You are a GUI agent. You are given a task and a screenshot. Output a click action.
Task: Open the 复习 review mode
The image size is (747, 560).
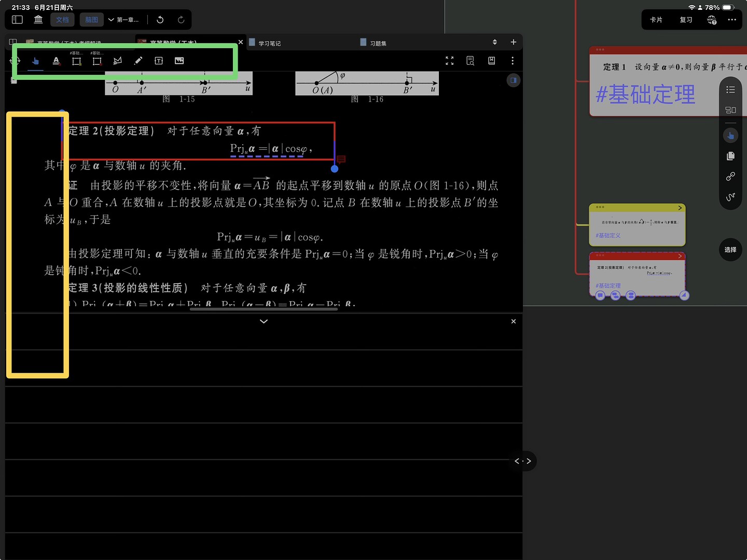click(686, 20)
